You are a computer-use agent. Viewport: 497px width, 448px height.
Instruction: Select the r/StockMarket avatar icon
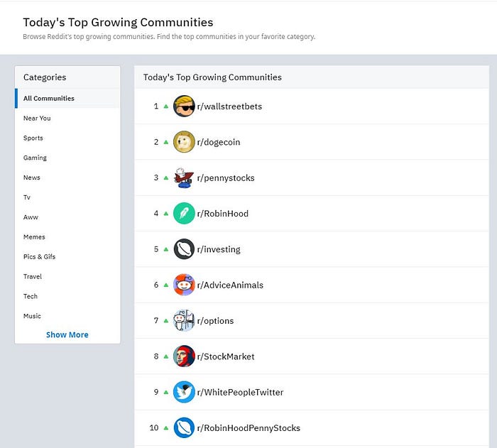coord(184,356)
